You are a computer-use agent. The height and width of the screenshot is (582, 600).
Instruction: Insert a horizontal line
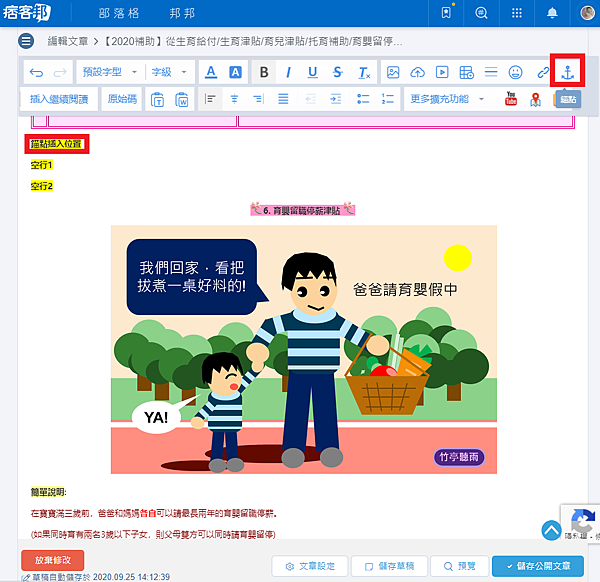coord(491,72)
